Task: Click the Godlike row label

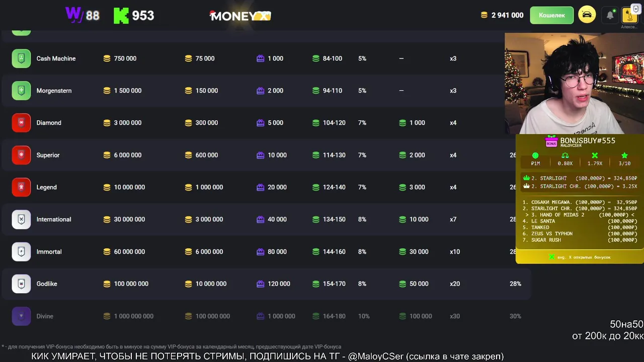Action: pos(47,284)
